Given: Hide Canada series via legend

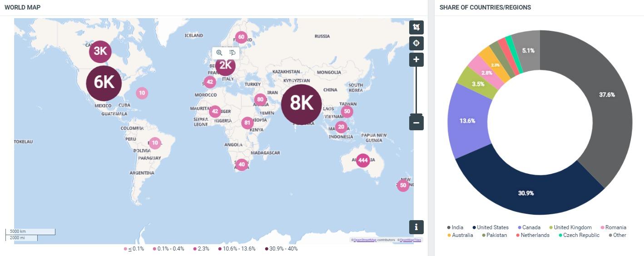Looking at the screenshot, I should (529, 227).
